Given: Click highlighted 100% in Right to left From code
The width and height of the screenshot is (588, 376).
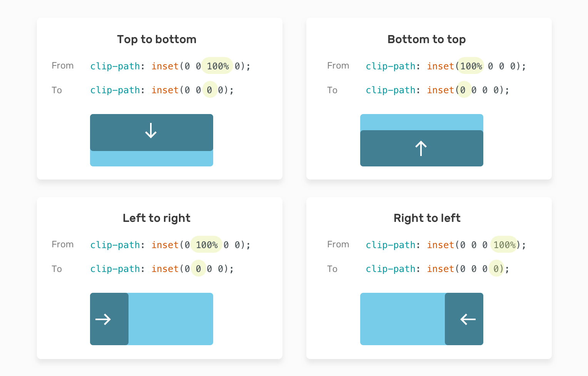Looking at the screenshot, I should [504, 245].
